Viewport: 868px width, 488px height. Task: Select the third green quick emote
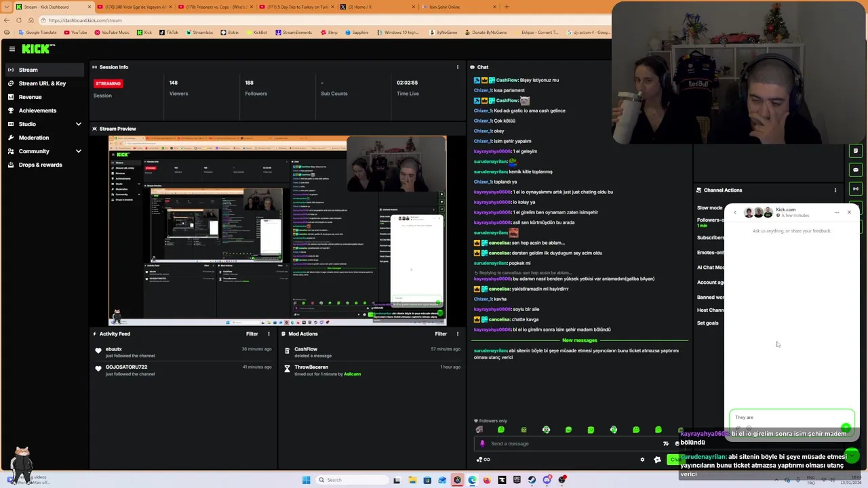[524, 430]
